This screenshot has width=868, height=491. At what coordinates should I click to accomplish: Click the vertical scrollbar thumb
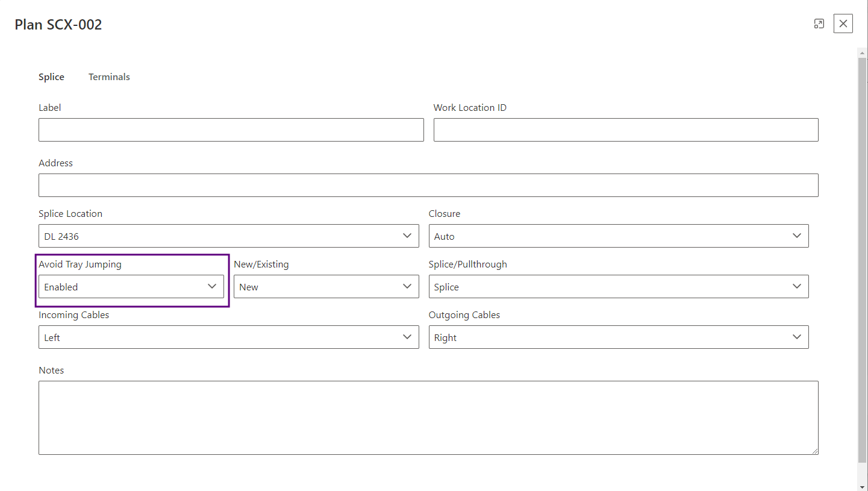(x=863, y=261)
